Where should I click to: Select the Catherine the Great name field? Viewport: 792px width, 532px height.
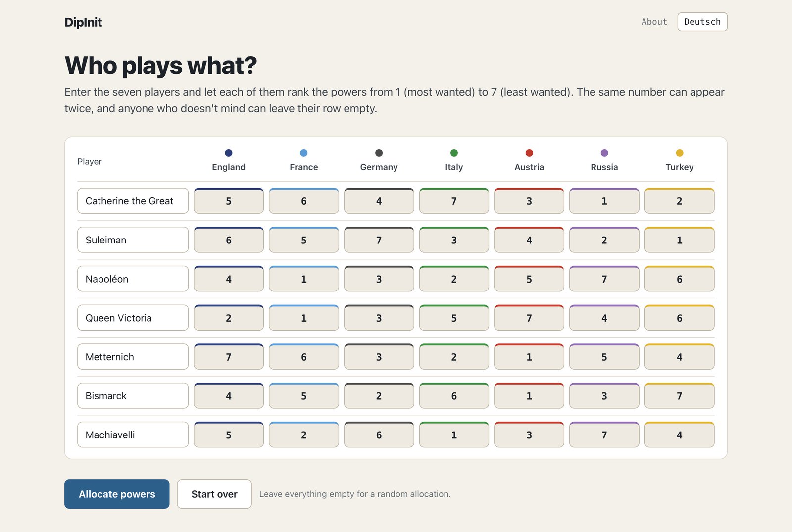tap(133, 201)
